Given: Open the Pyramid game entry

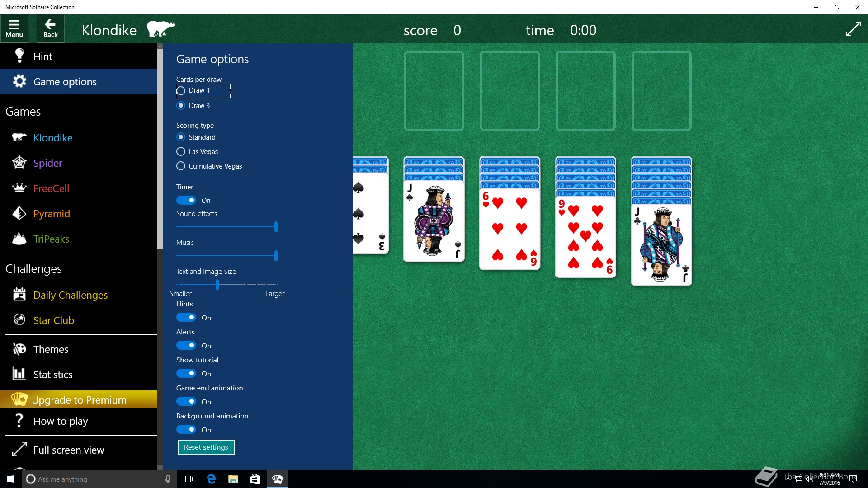Looking at the screenshot, I should click(x=79, y=213).
